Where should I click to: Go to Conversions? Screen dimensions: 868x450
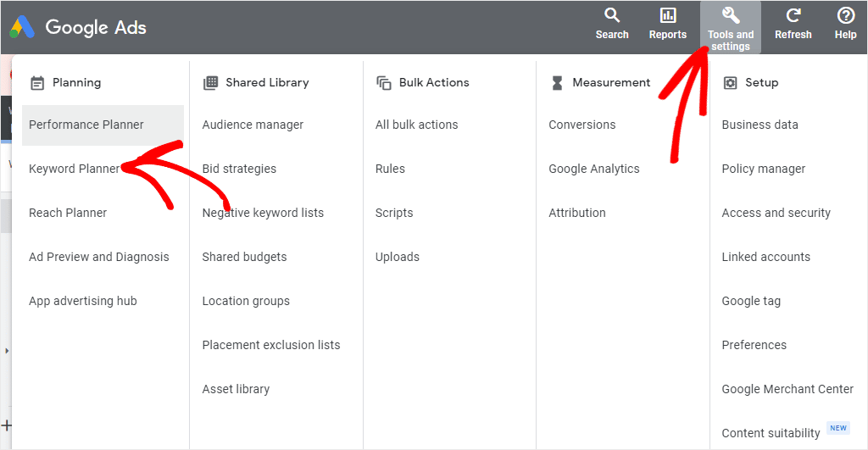tap(581, 125)
